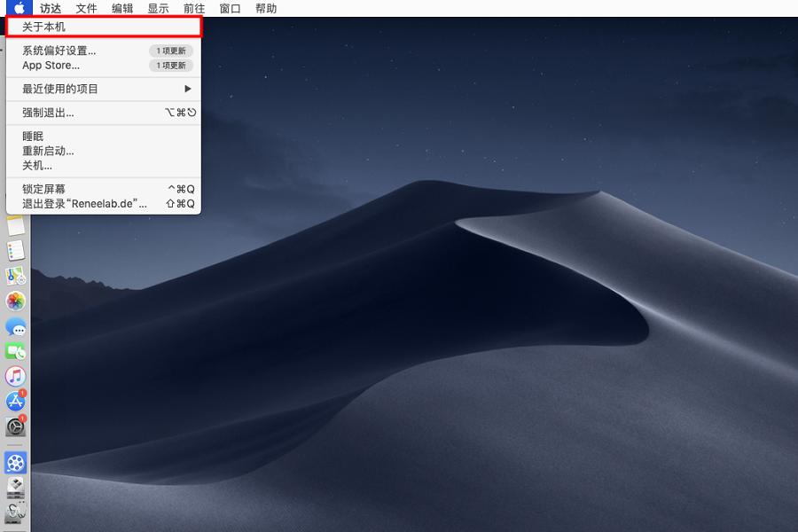Open Reminders app from the dock
The width and height of the screenshot is (798, 532).
point(15,250)
